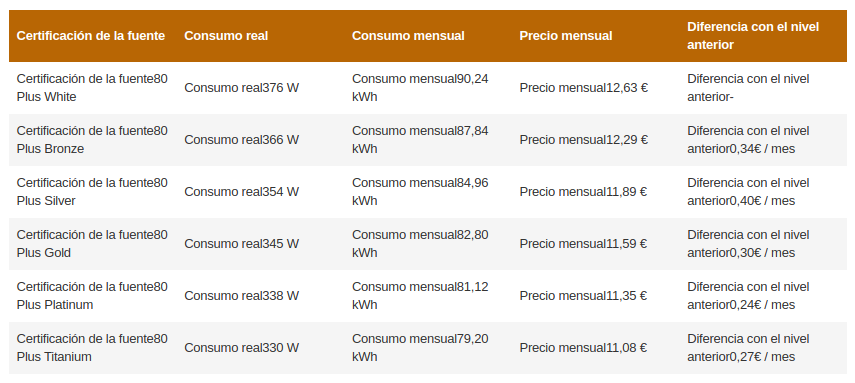Click the "Precio mensual" column header
Viewport: 855px width, 383px height.
(x=596, y=36)
